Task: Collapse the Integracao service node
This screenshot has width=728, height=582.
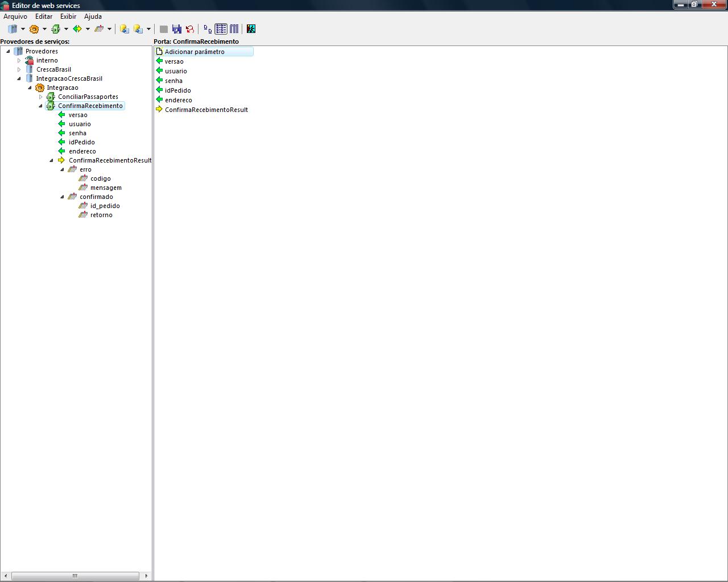Action: pos(30,88)
